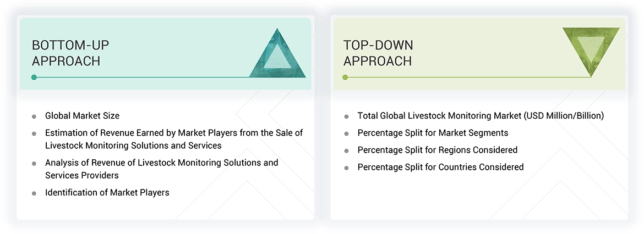Click the bullet beside Percentage Split for Regions
This screenshot has width=644, height=234.
[346, 151]
